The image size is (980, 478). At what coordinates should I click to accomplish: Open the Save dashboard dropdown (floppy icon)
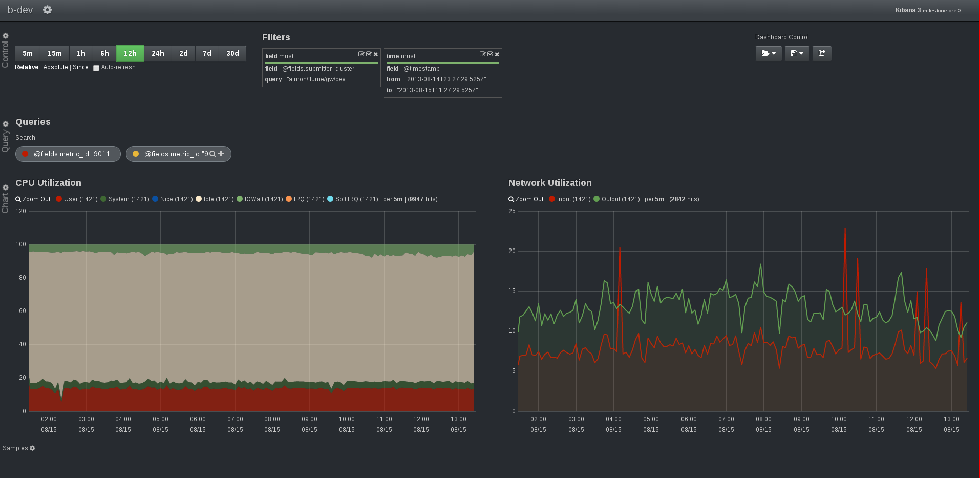797,53
